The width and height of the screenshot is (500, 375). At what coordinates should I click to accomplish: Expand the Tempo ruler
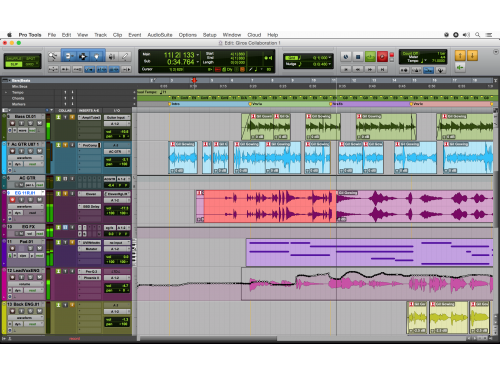point(6,92)
